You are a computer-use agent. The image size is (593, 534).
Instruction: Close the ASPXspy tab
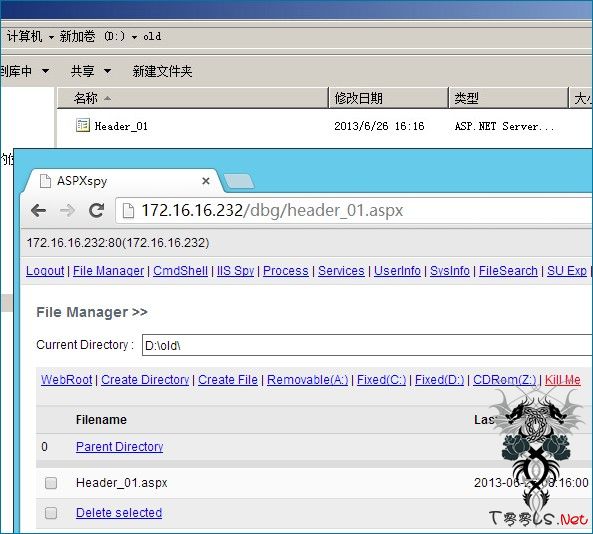[x=206, y=181]
